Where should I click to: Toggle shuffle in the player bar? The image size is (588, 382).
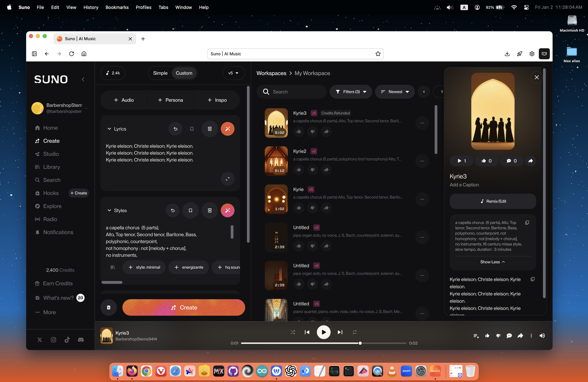click(x=293, y=332)
